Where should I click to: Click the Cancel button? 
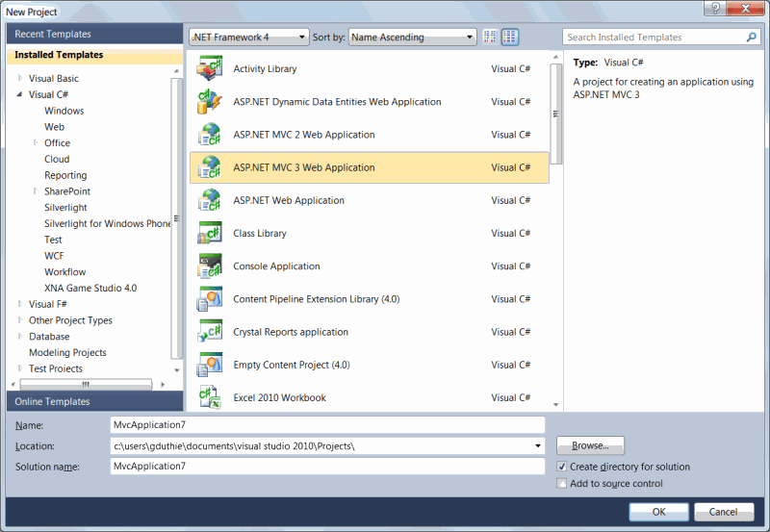point(724,512)
